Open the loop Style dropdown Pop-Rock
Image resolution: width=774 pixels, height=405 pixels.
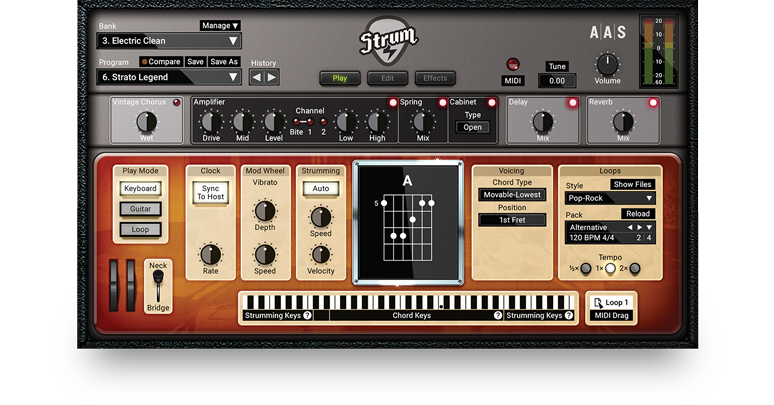point(610,198)
